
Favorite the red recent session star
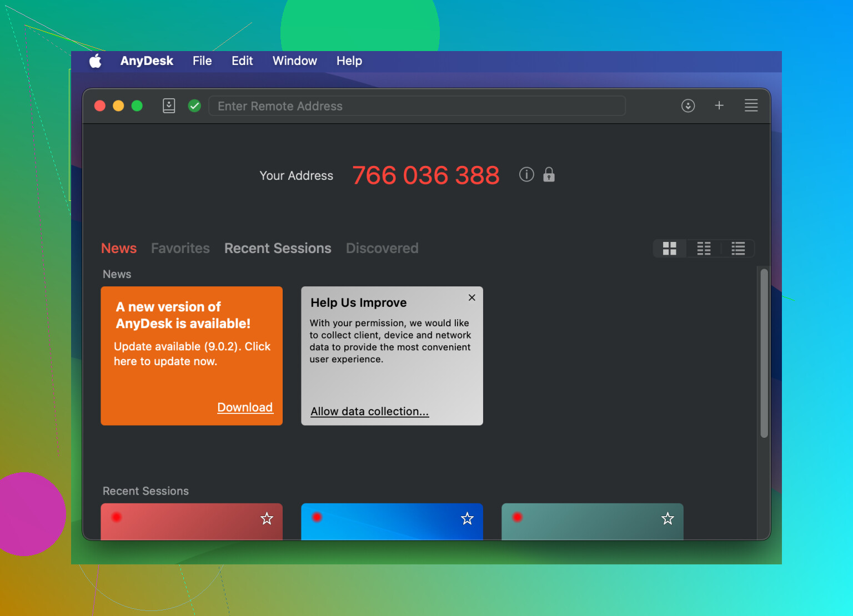pyautogui.click(x=267, y=519)
